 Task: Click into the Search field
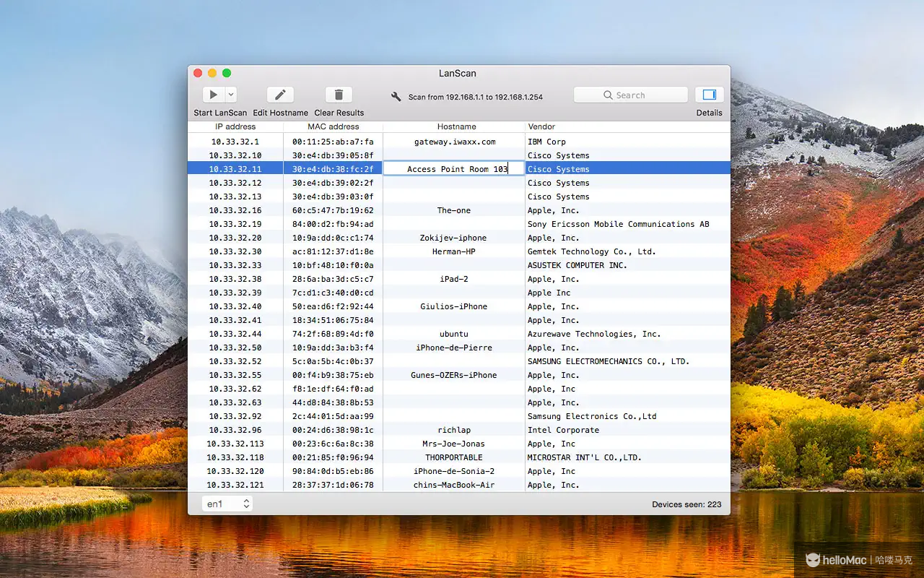(x=631, y=95)
